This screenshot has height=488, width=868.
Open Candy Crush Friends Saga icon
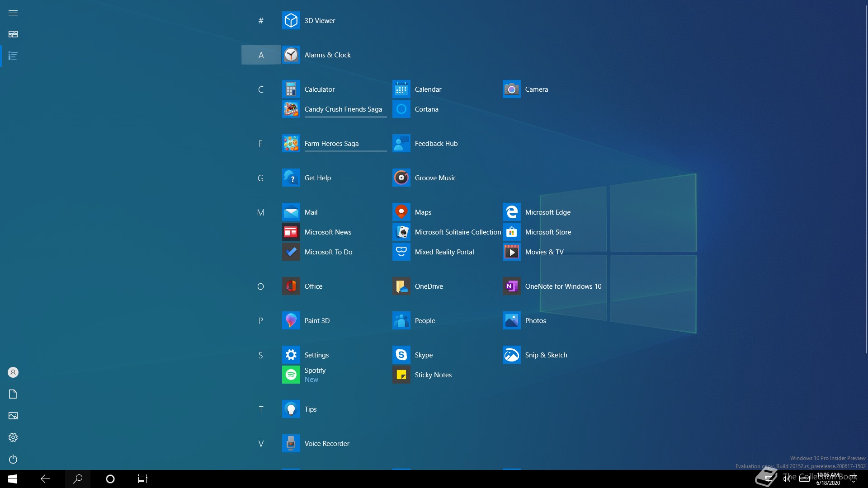tap(291, 109)
